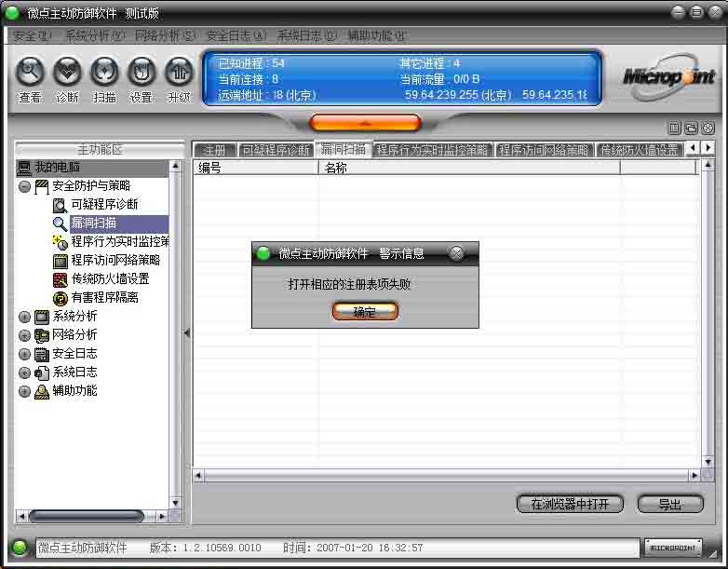Open 有害程序隔离 tree entry
Screen dimensions: 728x569
[104, 297]
